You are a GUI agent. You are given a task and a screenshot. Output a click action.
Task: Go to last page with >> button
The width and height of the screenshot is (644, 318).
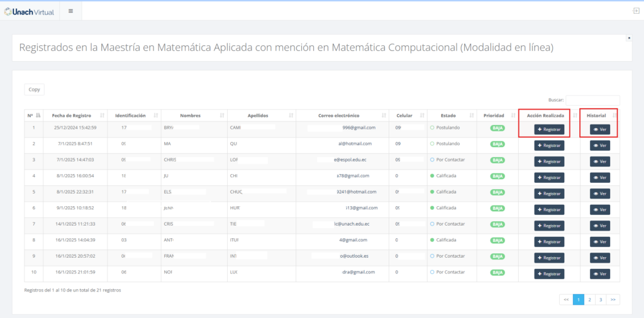[x=613, y=300]
